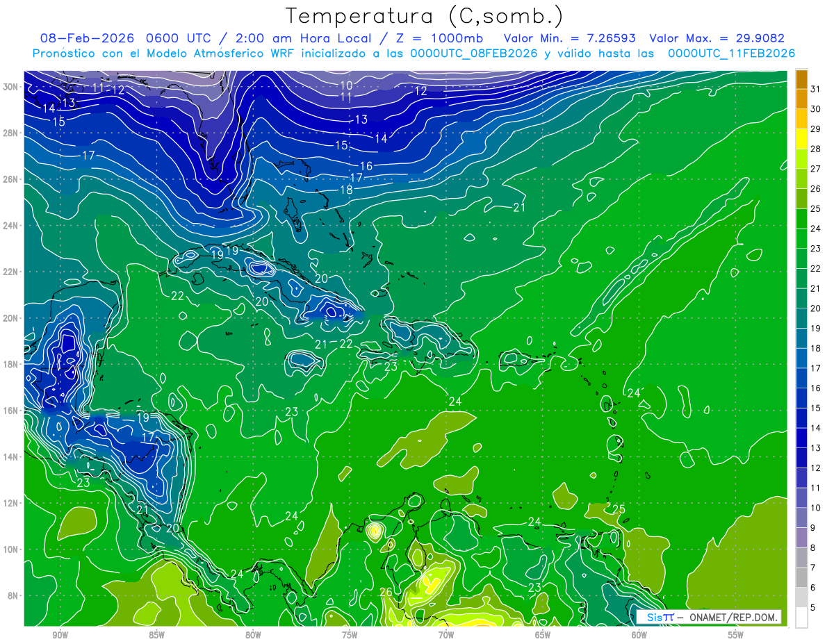This screenshot has height=644, width=834.
Task: Click the colorbar label 27
Action: 816,168
